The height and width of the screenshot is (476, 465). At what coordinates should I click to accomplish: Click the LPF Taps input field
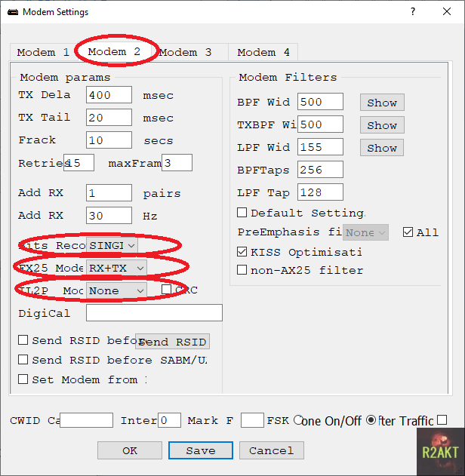tap(320, 192)
